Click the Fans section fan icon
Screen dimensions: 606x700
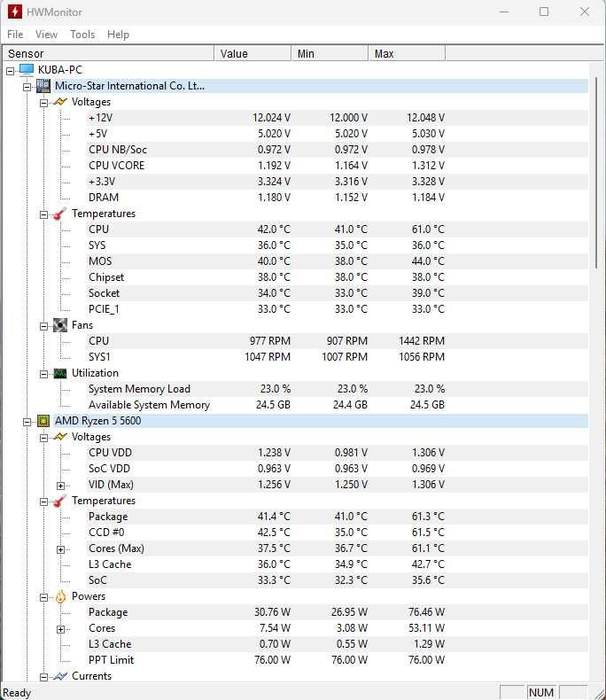59,325
